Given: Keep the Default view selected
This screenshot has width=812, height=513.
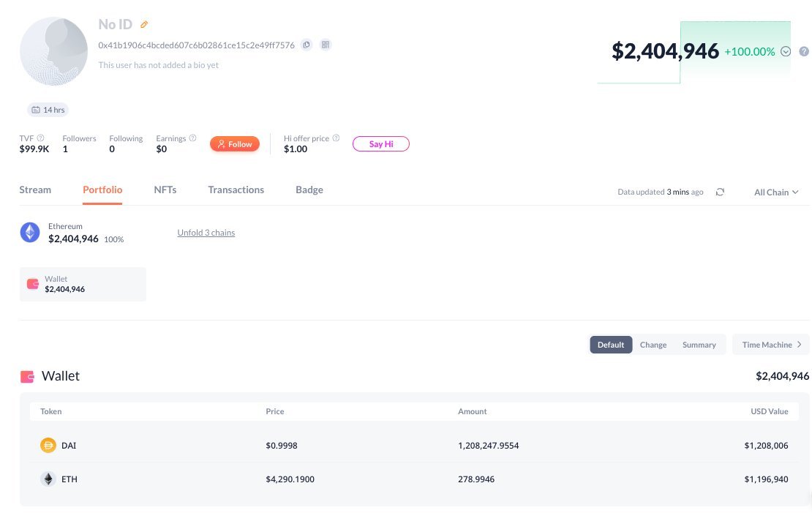Looking at the screenshot, I should [611, 344].
